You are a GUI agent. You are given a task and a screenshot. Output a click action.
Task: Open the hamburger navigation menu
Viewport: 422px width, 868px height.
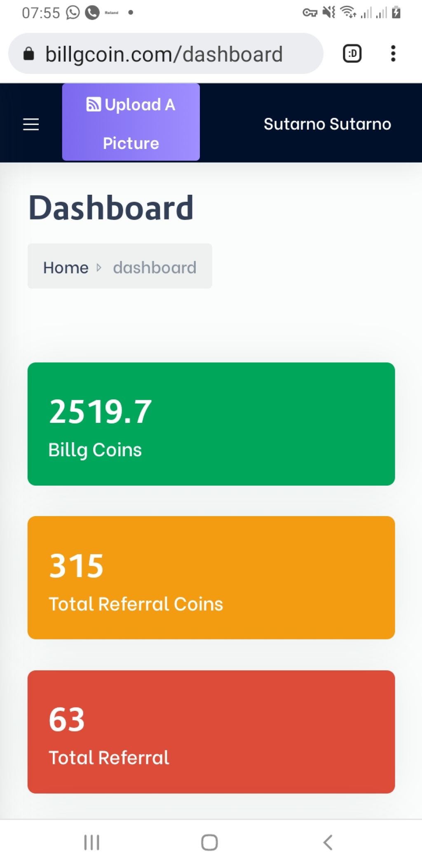(31, 124)
